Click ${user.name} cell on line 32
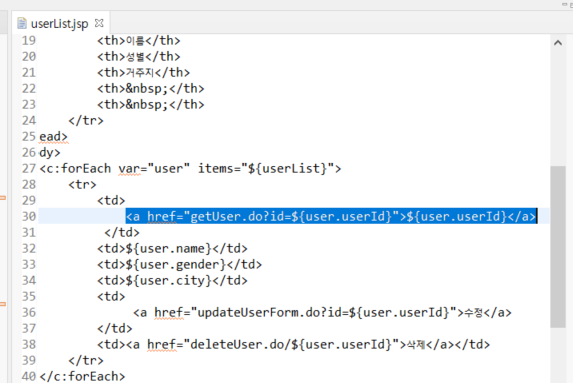 (172, 249)
